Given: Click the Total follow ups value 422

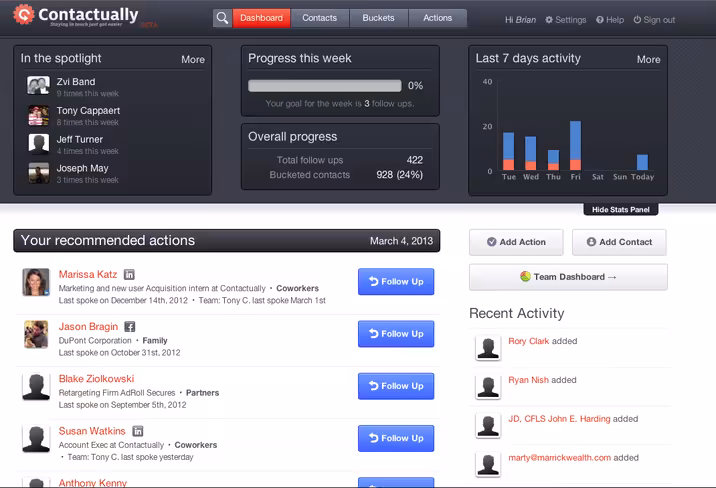Looking at the screenshot, I should 415,160.
